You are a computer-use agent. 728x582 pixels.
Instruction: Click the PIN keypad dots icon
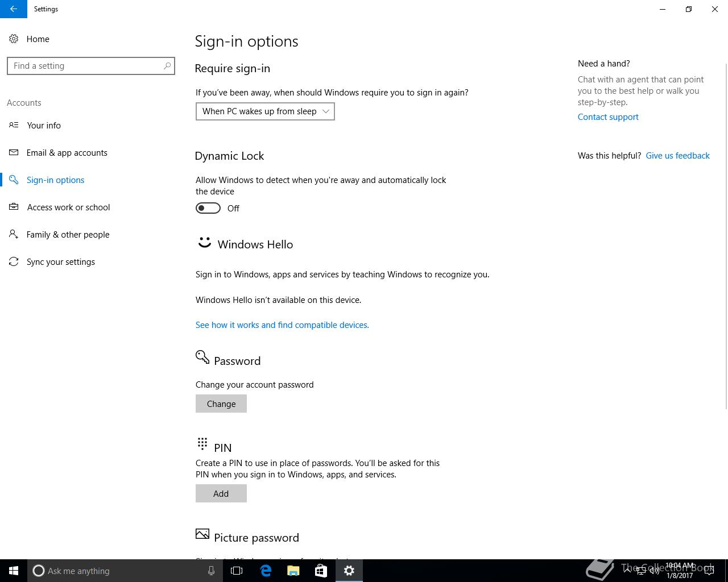202,443
